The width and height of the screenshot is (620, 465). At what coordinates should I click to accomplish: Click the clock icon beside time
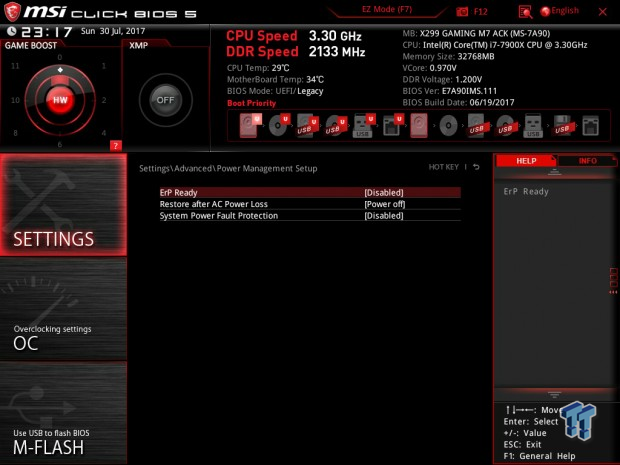[12, 31]
